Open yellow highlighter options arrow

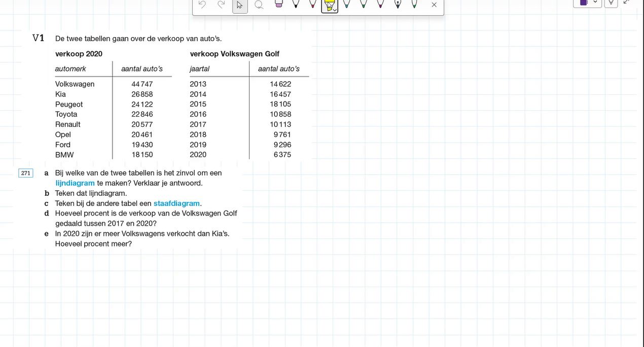(x=335, y=9)
